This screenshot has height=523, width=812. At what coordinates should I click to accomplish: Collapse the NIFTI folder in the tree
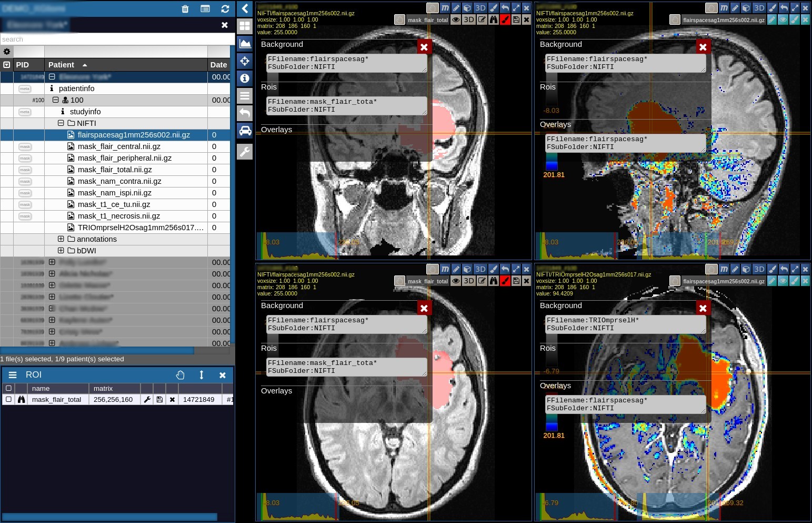pos(61,123)
